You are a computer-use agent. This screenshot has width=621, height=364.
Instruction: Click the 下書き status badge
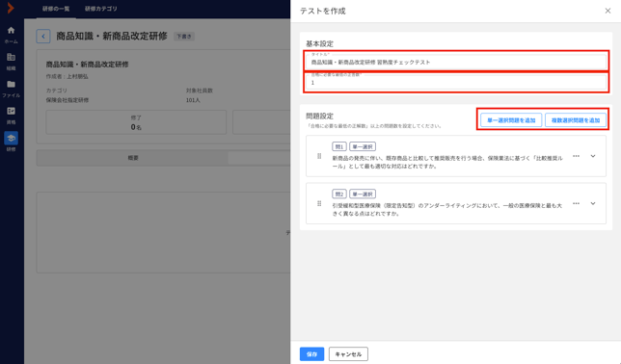(x=184, y=37)
